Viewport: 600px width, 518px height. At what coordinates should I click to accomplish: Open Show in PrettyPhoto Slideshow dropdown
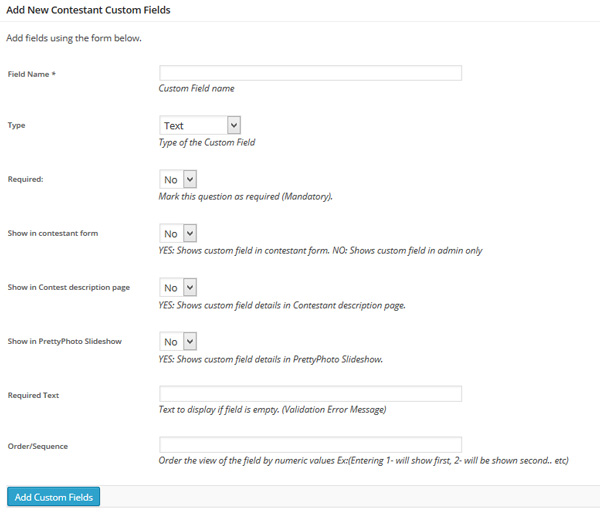click(178, 341)
